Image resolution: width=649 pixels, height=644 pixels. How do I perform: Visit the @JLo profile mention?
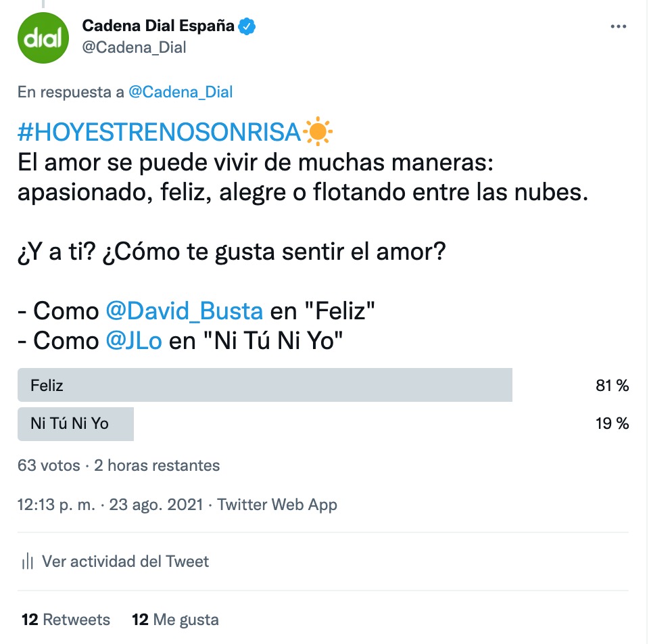coord(134,340)
